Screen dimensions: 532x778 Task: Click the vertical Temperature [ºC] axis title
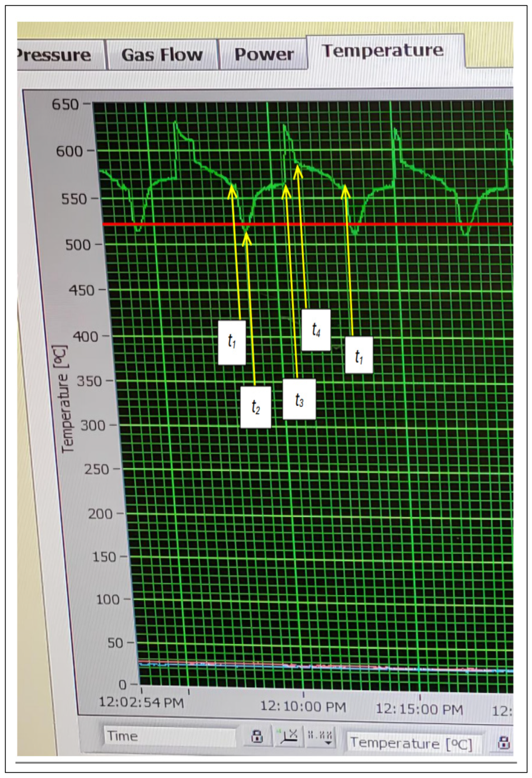click(66, 399)
